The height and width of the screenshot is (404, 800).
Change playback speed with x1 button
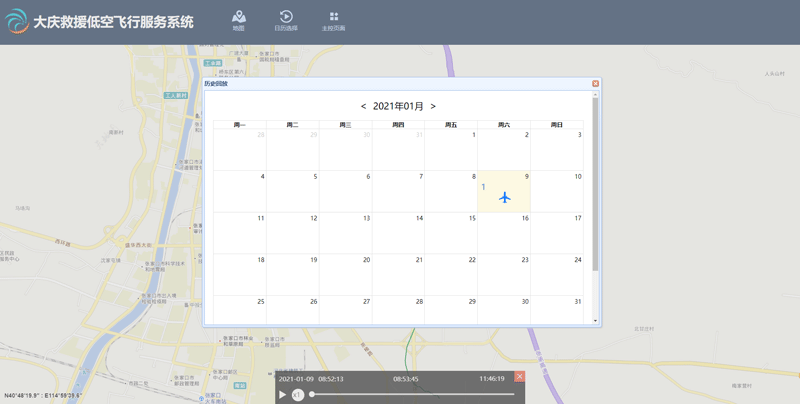pyautogui.click(x=298, y=395)
